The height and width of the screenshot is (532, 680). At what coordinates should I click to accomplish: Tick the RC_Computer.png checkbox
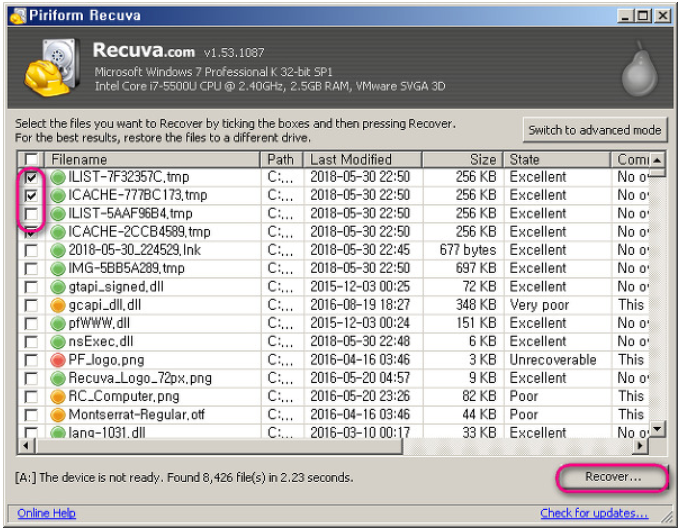[31, 397]
